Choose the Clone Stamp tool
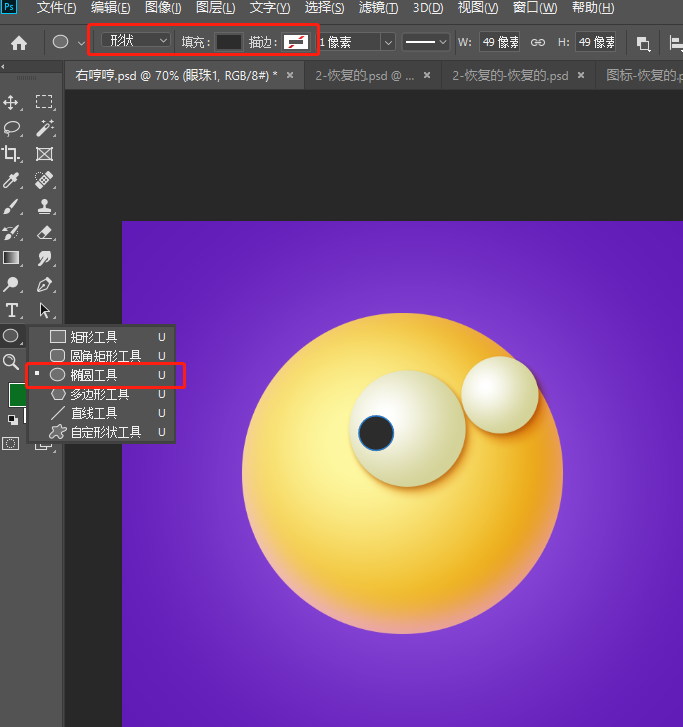683x727 pixels. [45, 206]
